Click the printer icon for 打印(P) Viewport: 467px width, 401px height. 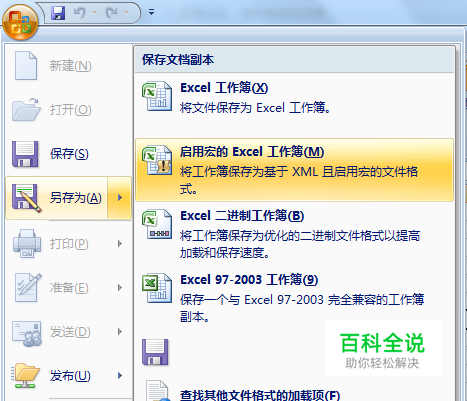26,243
